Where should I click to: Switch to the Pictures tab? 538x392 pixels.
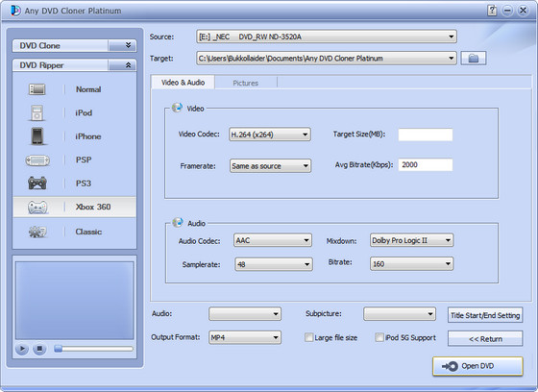[246, 83]
